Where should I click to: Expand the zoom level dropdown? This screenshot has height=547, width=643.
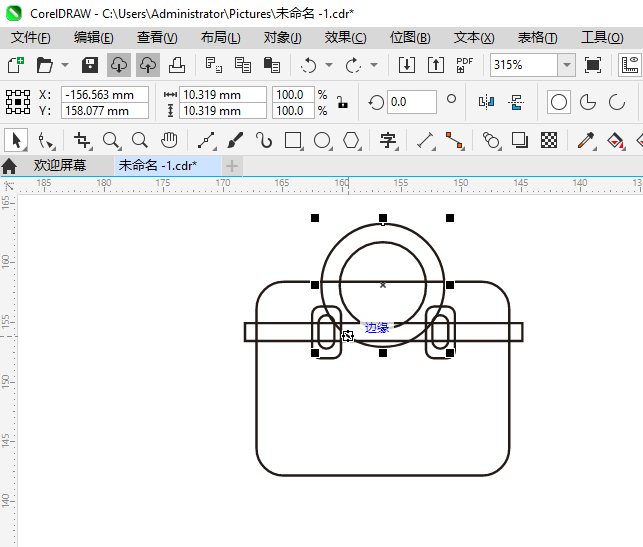tap(567, 65)
